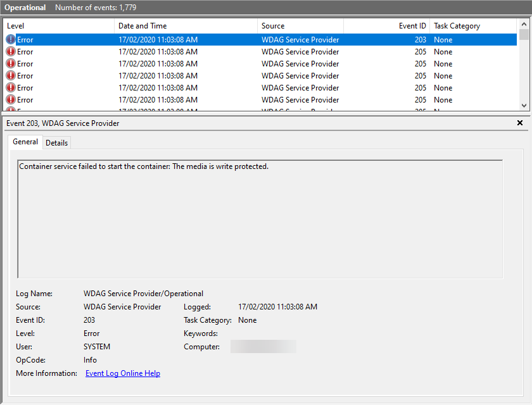Sort events by Date and Time column
The height and width of the screenshot is (405, 532).
pos(186,26)
